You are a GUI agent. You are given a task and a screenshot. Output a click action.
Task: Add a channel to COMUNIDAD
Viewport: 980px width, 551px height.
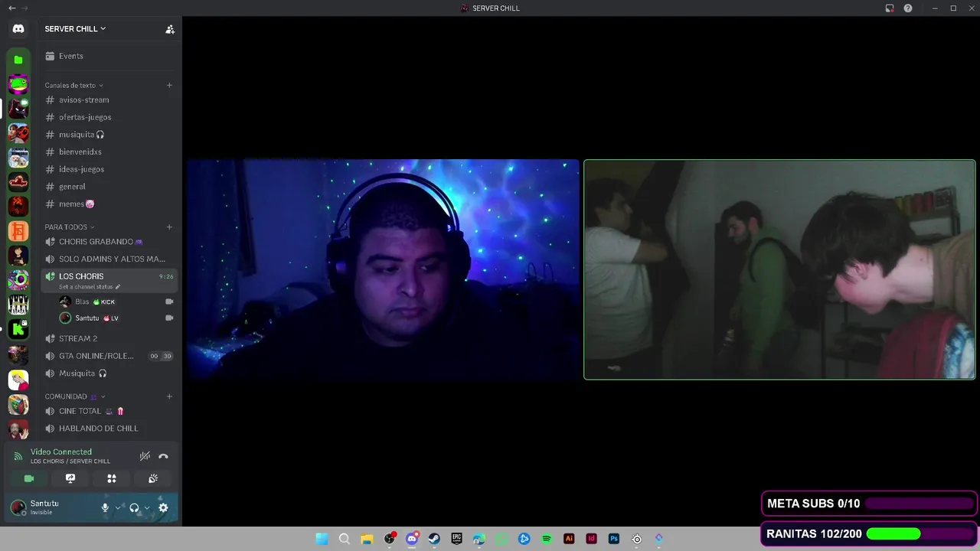[169, 396]
